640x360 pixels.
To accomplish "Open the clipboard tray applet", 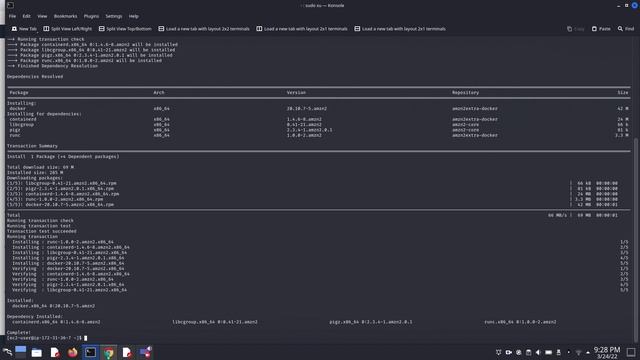I will point(529,352).
